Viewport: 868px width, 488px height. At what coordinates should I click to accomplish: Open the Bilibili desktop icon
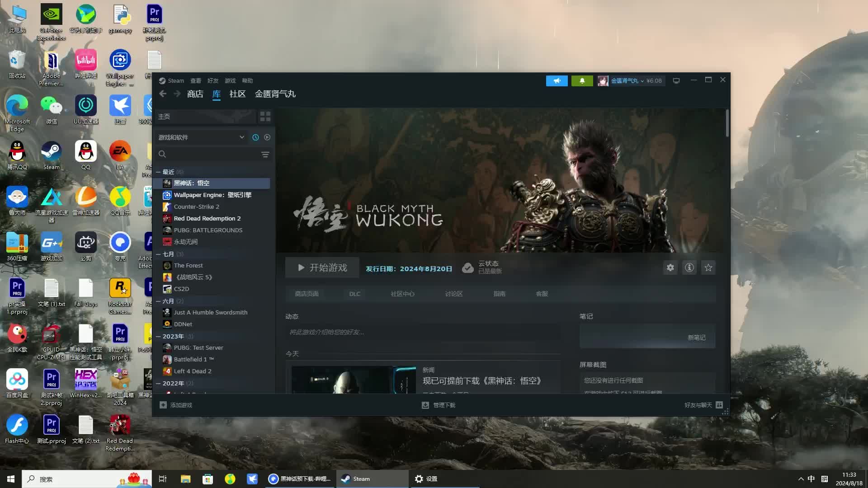86,63
